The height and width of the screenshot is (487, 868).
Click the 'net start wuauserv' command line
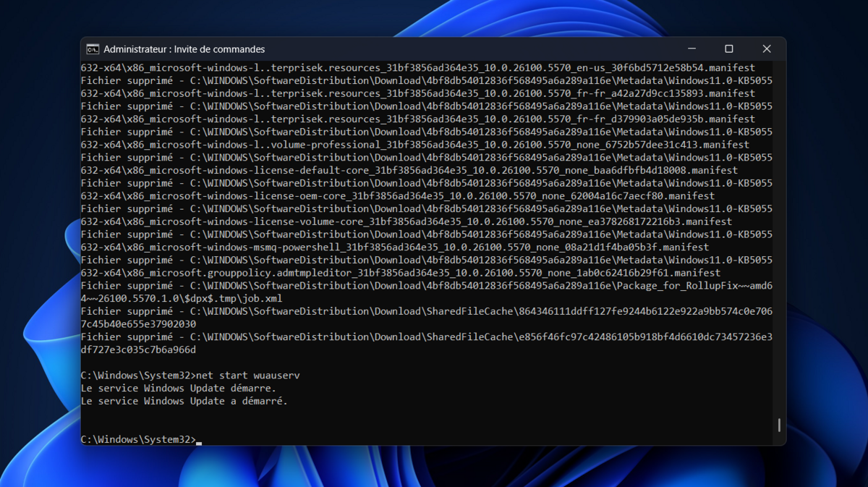(190, 376)
